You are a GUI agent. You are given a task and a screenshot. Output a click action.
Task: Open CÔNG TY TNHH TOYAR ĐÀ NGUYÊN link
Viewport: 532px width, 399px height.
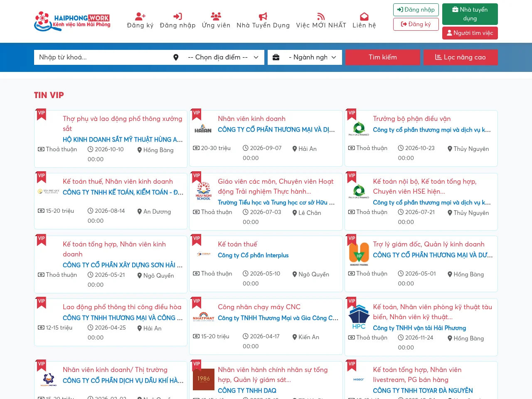423,391
